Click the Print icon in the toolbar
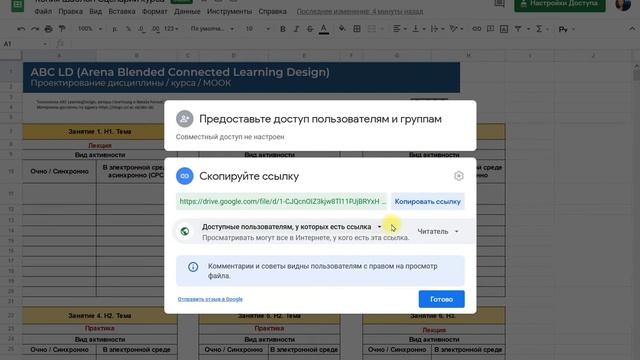This screenshot has height=360, width=640. [49, 29]
